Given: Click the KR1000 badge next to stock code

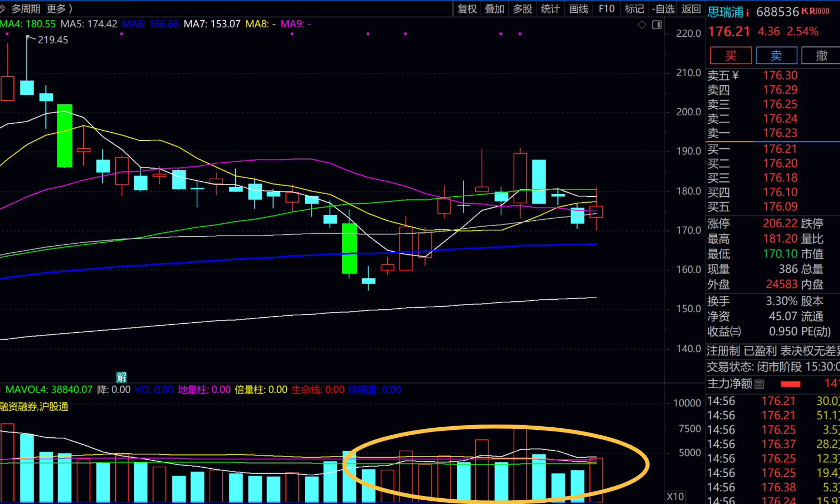Looking at the screenshot, I should pos(815,11).
